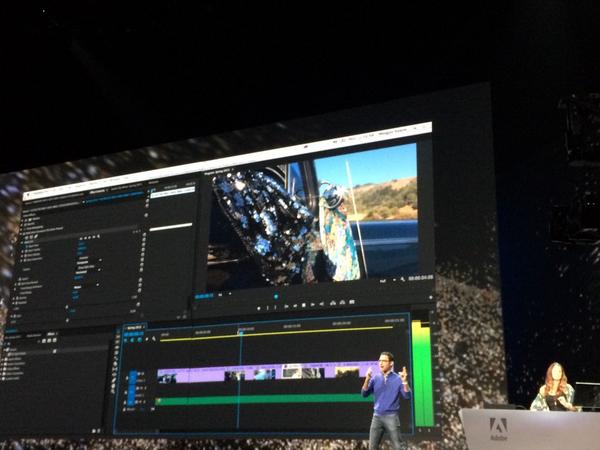The image size is (600, 450).
Task: Create an ellipse mask in Effect Controls
Action: [x=27, y=238]
